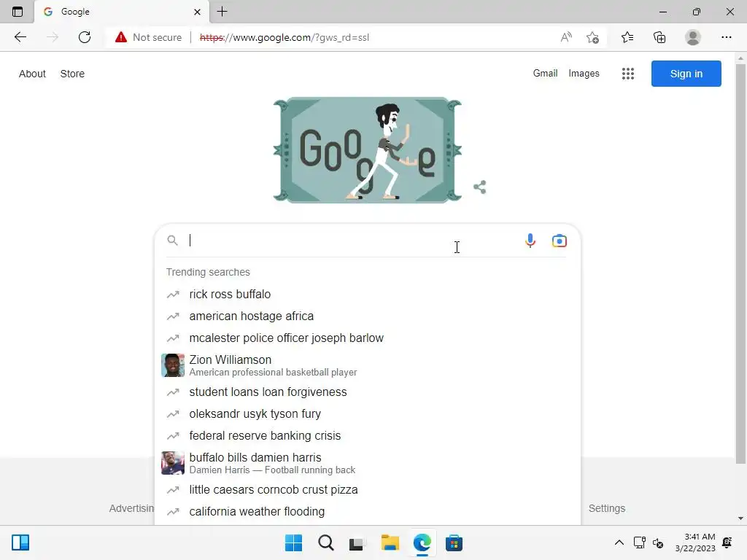The image size is (747, 560).
Task: Select suggestion american hostage africa
Action: (367, 316)
